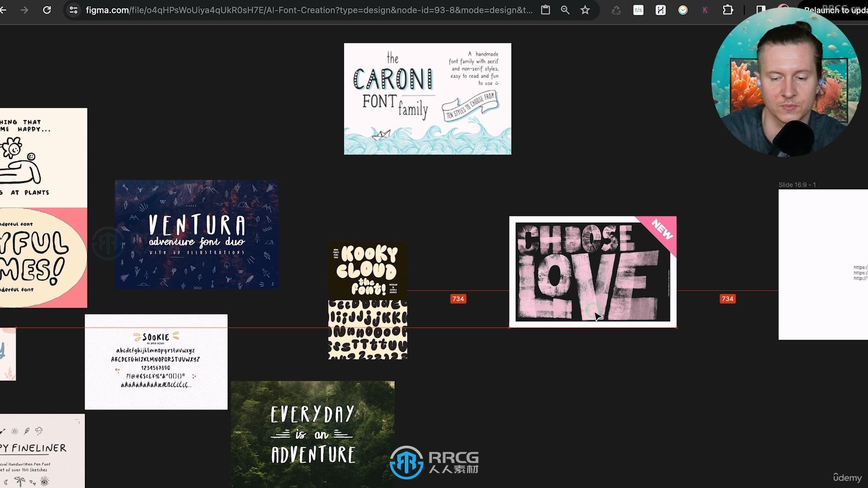Viewport: 868px width, 488px height.
Task: Bookmark this page with the star icon
Action: click(585, 10)
